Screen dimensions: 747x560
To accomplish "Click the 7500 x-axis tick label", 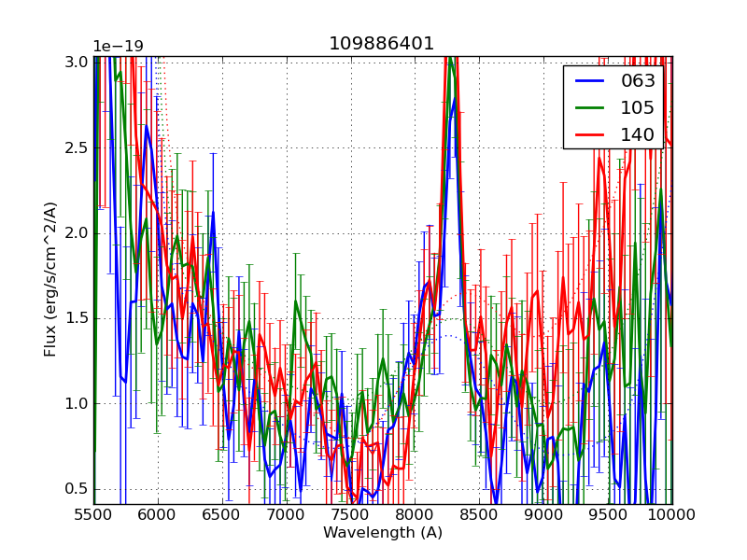I will tap(350, 514).
